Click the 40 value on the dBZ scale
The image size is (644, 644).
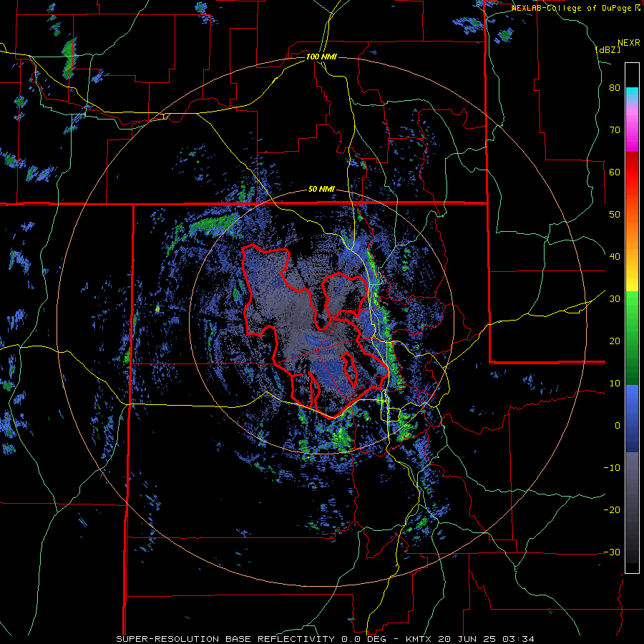[x=615, y=257]
